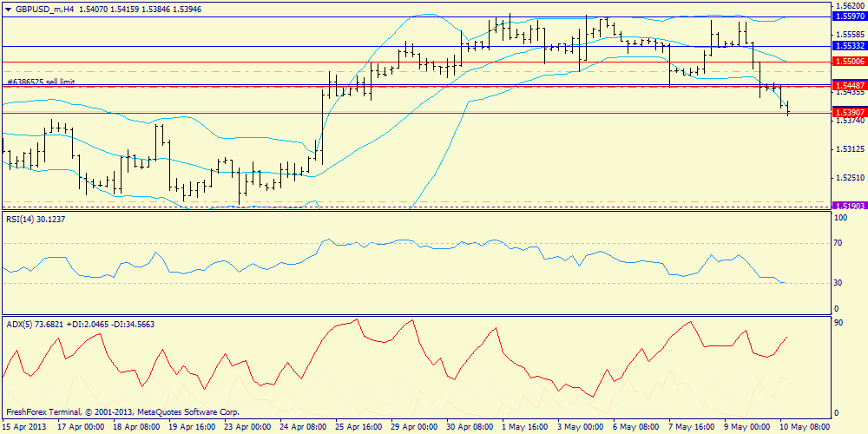Click the purple 1.51903 price tag

pyautogui.click(x=848, y=206)
